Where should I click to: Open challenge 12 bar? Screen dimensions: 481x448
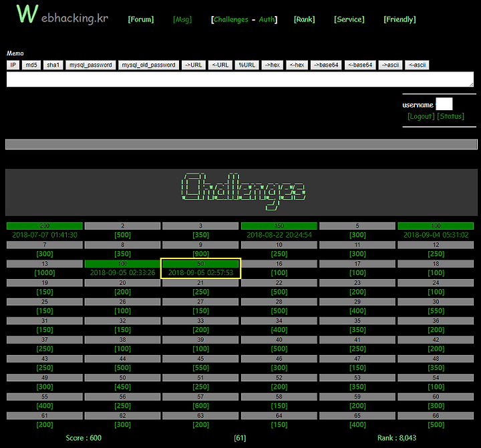(436, 245)
